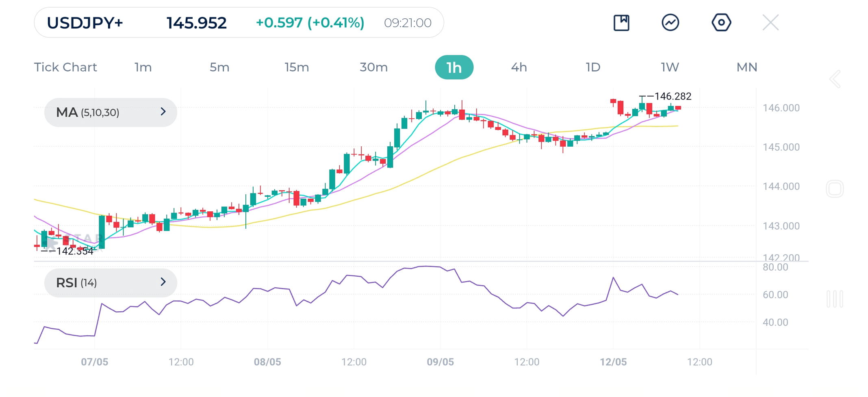
Task: Tap the rounded square icon at right
Action: (835, 189)
